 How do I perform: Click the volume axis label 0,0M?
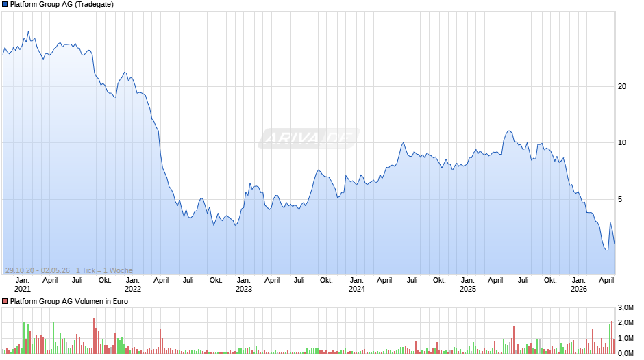click(626, 353)
